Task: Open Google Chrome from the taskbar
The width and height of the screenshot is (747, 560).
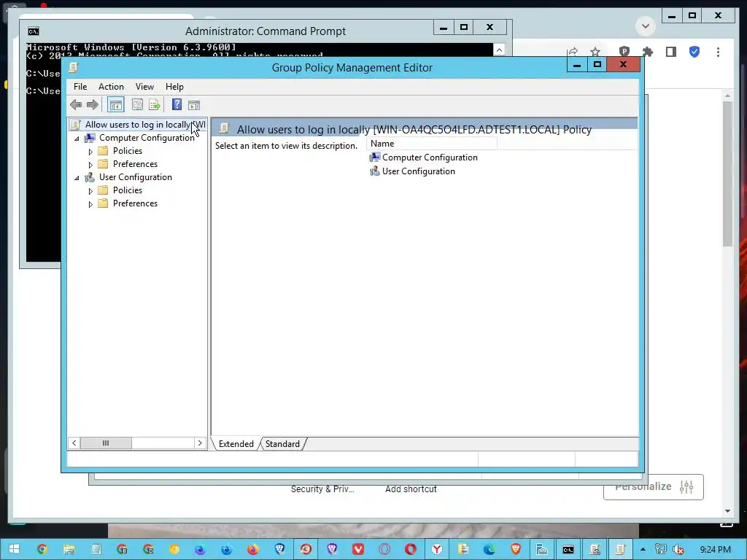Action: tap(42, 550)
